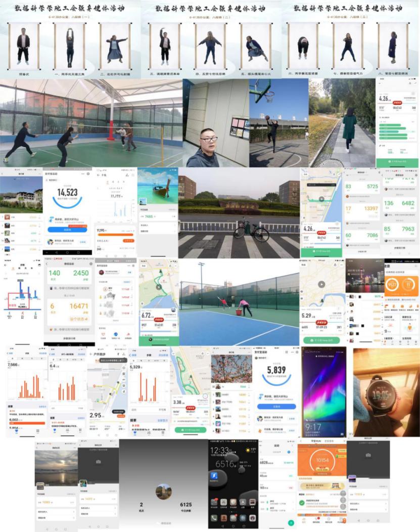Click the orange progress bar under 11,195 steps

click(115, 234)
